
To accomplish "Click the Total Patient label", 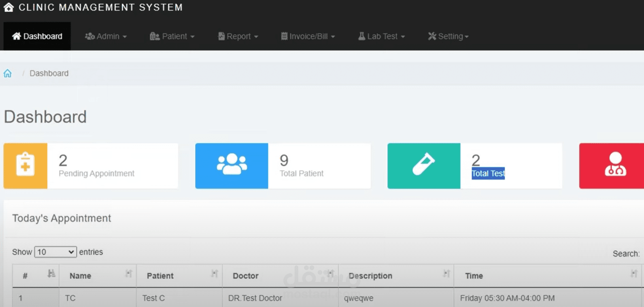I will point(302,173).
